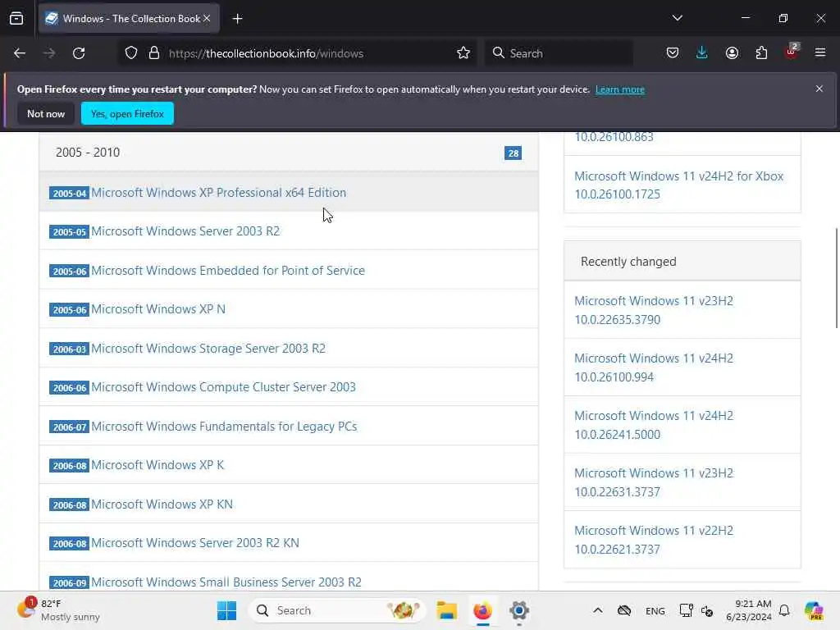
Task: Open Firefox View in the tab strip
Action: click(16, 19)
